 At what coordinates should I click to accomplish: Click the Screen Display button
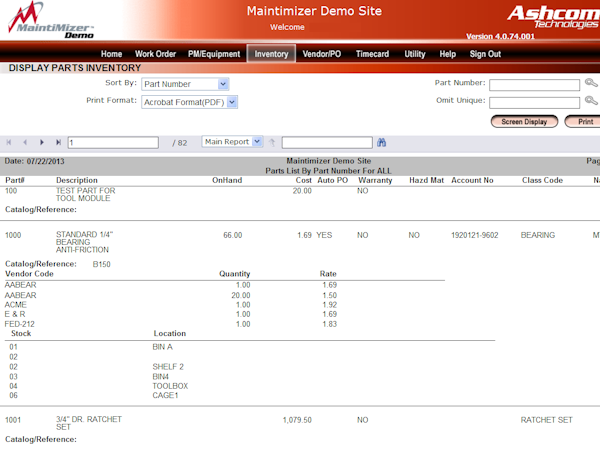tap(524, 122)
